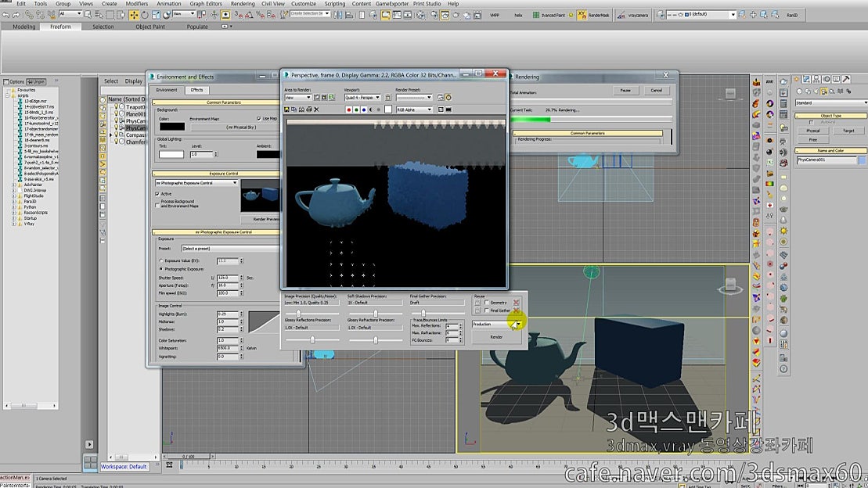Print the render via the printer icon

pos(308,109)
